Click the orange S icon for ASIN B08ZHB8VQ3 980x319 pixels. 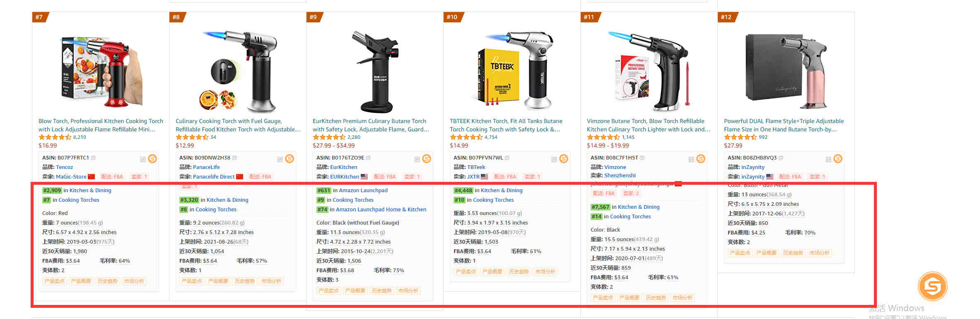coord(838,159)
